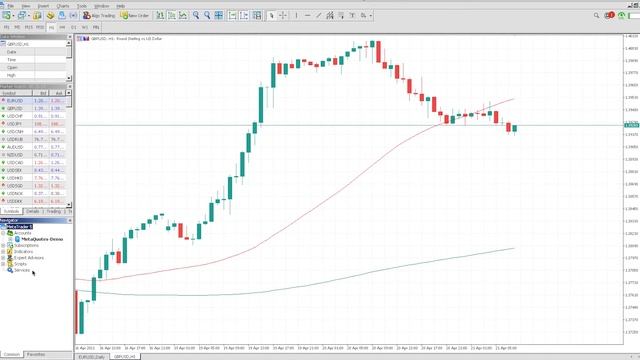
Task: Select AUDUSD row in Market Watch
Action: point(33,147)
